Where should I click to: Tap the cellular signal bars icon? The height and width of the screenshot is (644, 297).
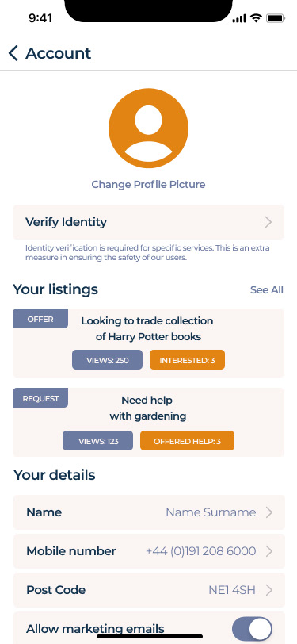pyautogui.click(x=239, y=18)
